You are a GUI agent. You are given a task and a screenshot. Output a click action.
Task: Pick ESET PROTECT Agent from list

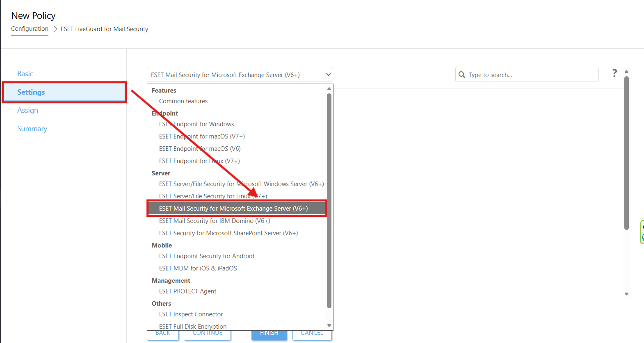tap(187, 291)
